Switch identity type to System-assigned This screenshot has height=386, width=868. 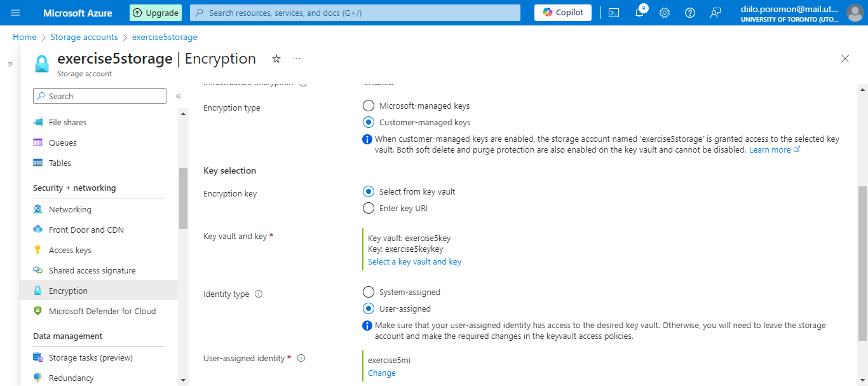[369, 292]
